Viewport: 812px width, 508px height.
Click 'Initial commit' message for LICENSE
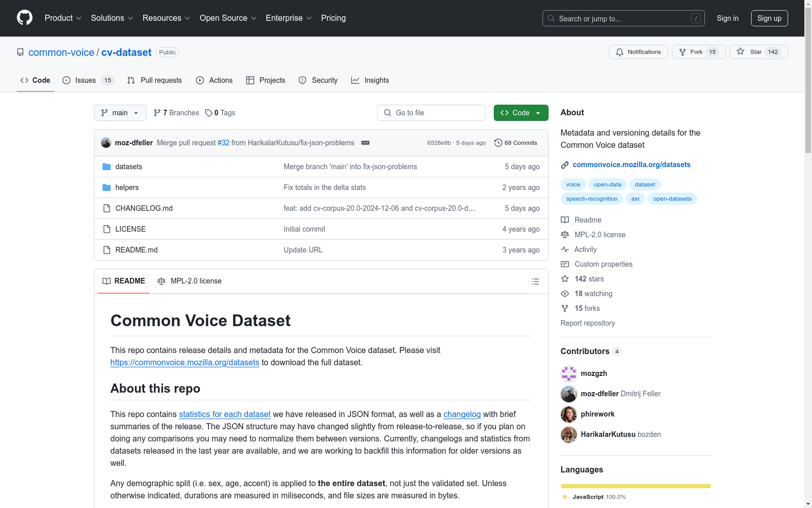tap(304, 229)
